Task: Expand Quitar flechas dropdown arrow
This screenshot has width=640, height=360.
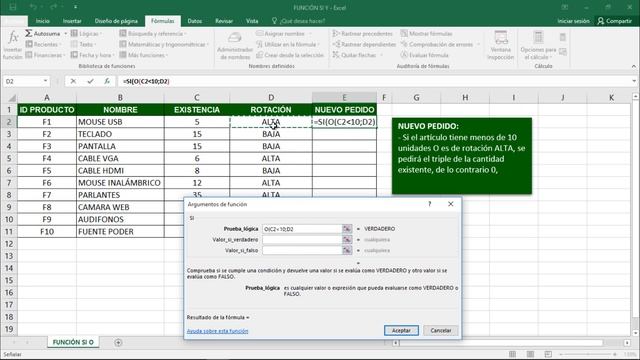Action: (x=382, y=55)
